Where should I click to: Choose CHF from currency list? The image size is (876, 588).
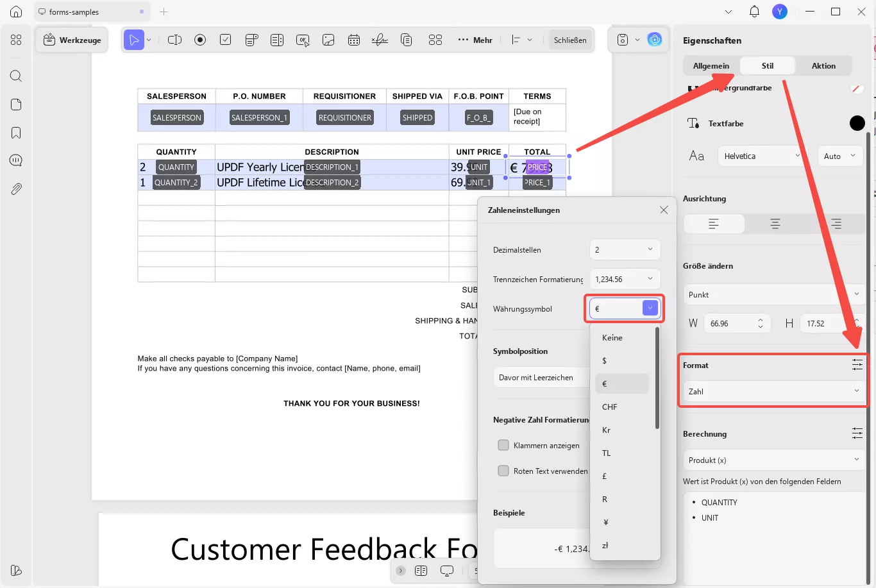[x=622, y=407]
